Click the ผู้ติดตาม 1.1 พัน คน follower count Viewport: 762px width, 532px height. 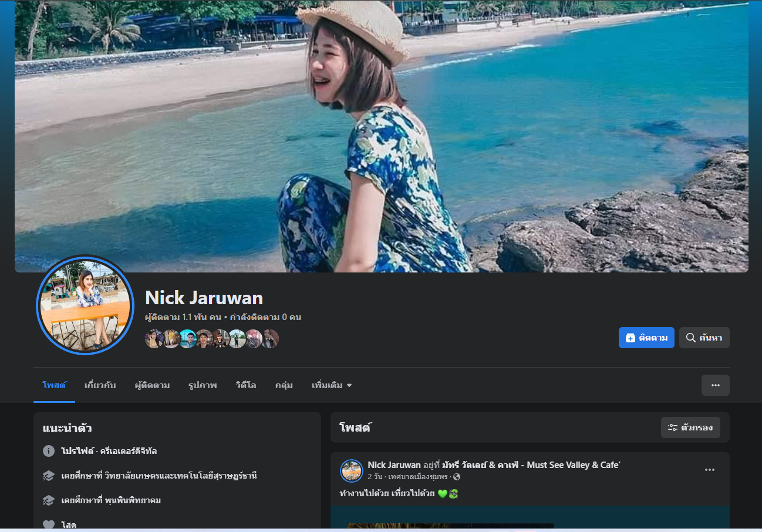pyautogui.click(x=183, y=317)
